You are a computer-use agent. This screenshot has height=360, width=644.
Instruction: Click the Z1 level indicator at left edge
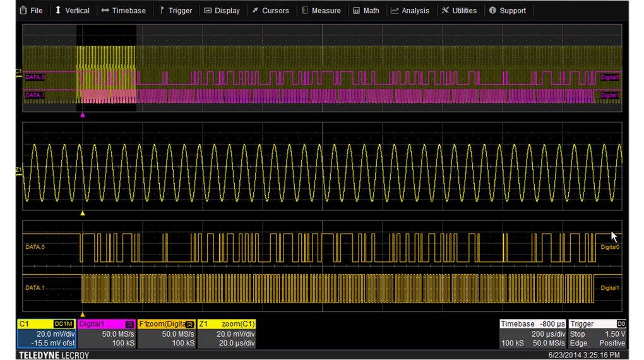(x=18, y=172)
